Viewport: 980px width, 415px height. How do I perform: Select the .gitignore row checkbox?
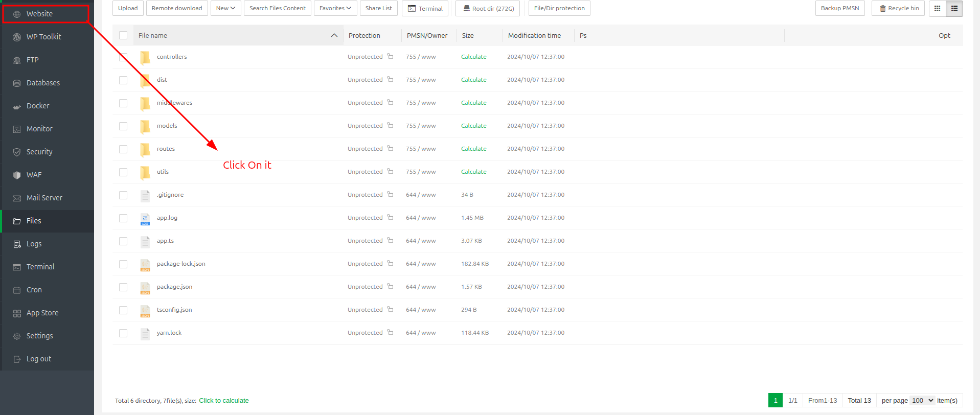[x=123, y=195]
